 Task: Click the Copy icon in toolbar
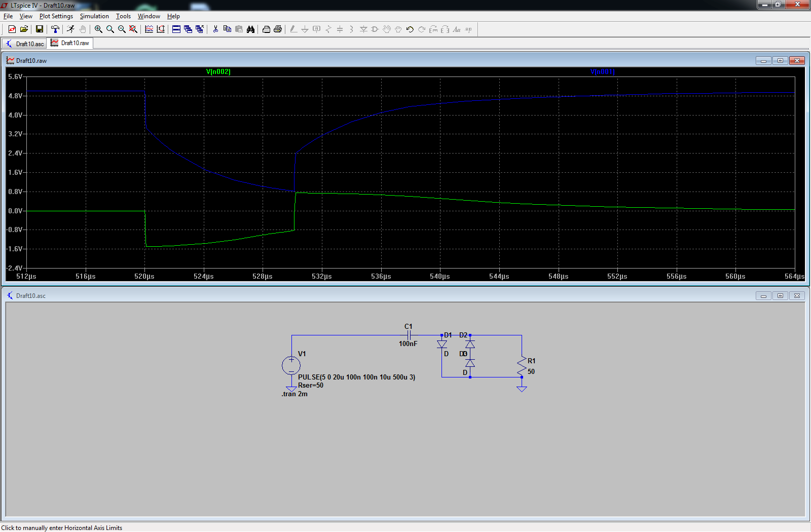pyautogui.click(x=227, y=29)
